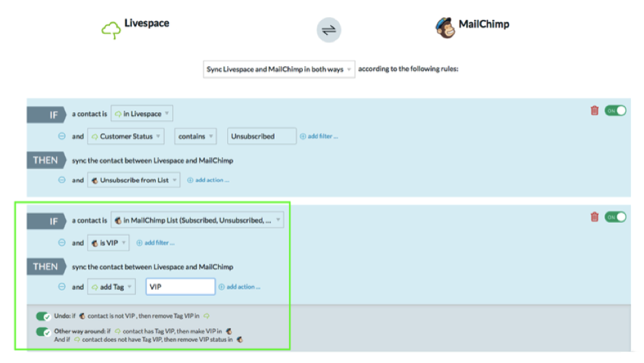The image size is (644, 363).
Task: Toggle the Other way around switch
Action: click(x=43, y=332)
